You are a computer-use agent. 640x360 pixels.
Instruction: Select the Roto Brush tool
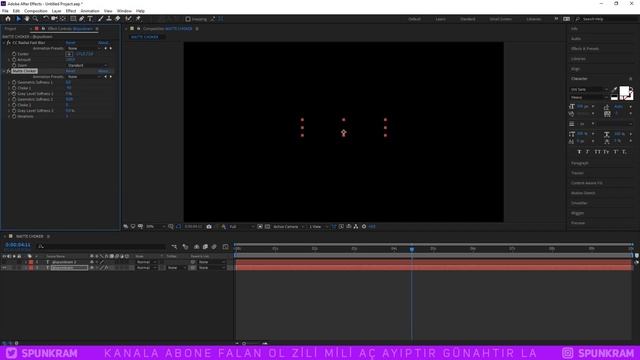pos(129,19)
